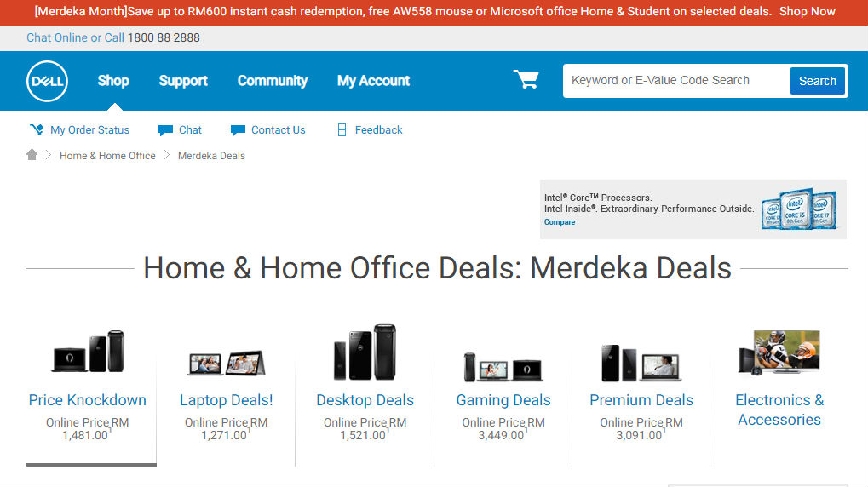Select the Premium Deals tab
868x487 pixels.
[x=641, y=400]
